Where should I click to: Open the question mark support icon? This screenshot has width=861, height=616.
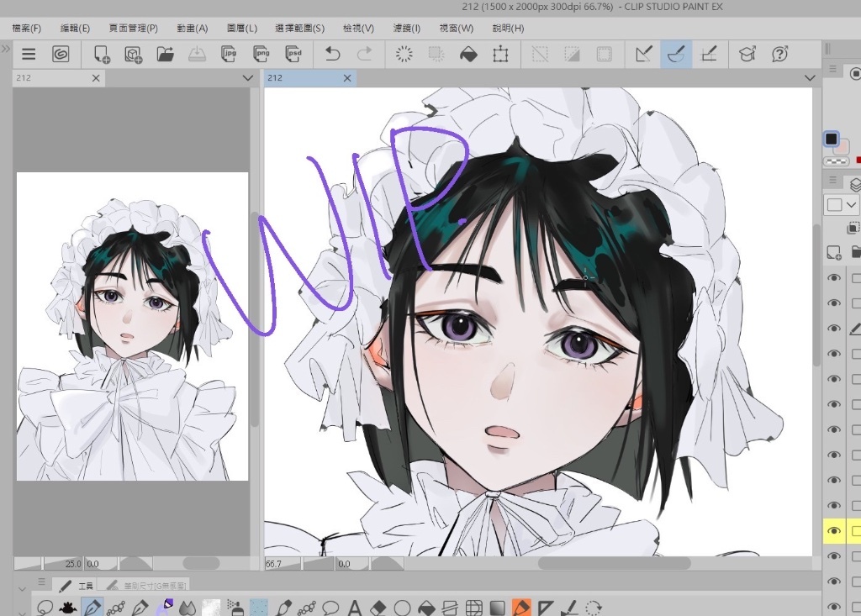click(779, 54)
